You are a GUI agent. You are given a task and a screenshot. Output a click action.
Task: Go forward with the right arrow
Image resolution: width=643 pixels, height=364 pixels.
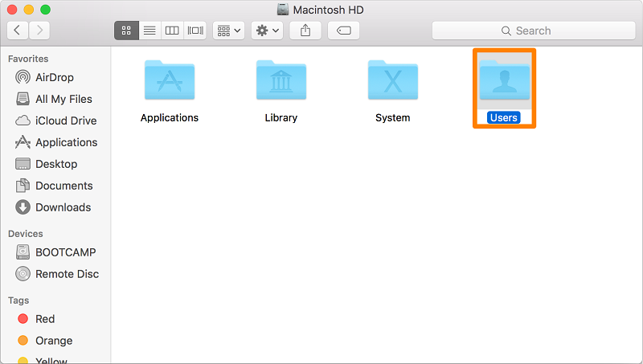pyautogui.click(x=39, y=31)
